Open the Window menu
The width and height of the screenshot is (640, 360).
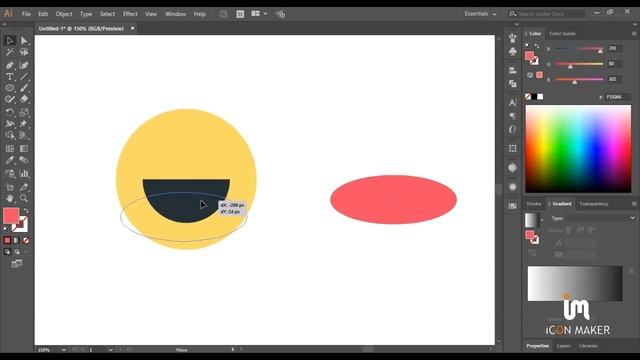pyautogui.click(x=176, y=14)
